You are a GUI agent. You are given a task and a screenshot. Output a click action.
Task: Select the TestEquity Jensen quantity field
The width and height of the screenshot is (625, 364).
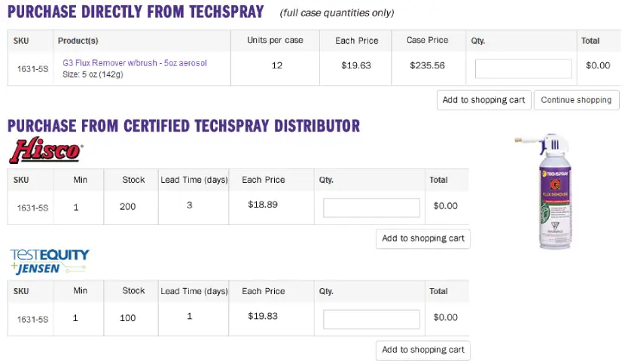point(371,319)
